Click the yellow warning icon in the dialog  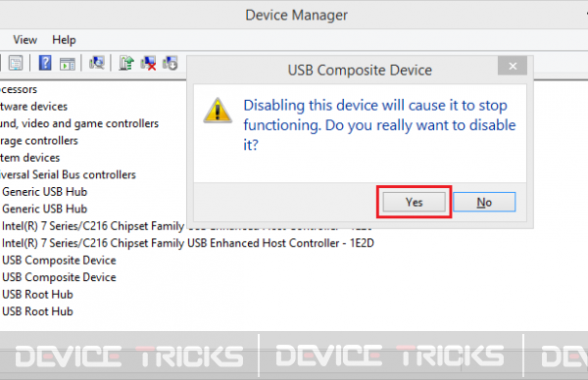click(x=218, y=111)
